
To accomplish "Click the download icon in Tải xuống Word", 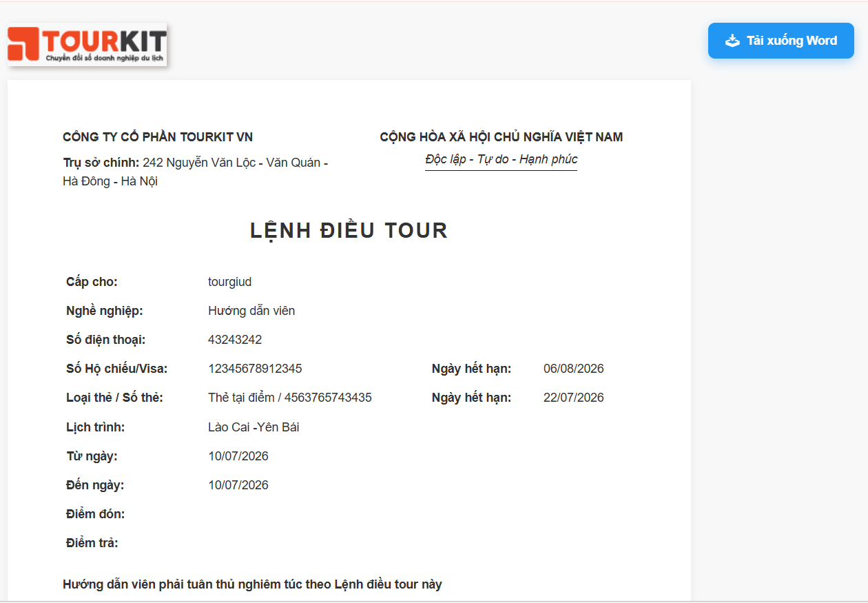I will pos(732,41).
